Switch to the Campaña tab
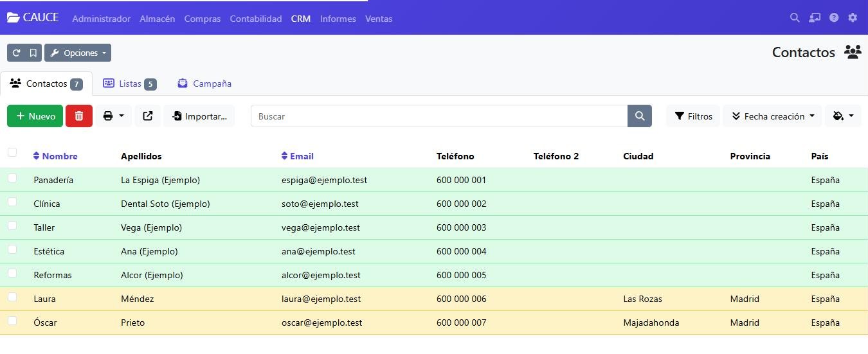Image resolution: width=868 pixels, height=354 pixels. click(x=204, y=84)
